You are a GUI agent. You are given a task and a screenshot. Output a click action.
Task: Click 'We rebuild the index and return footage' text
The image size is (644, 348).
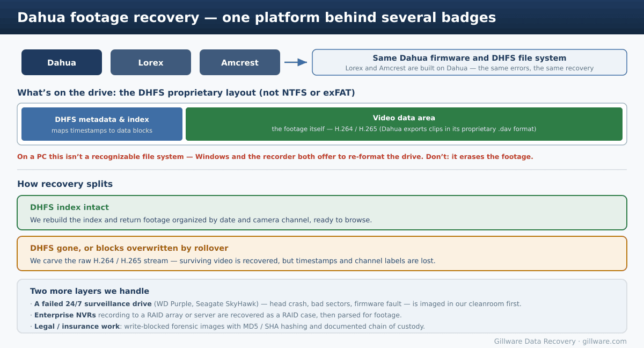click(201, 220)
